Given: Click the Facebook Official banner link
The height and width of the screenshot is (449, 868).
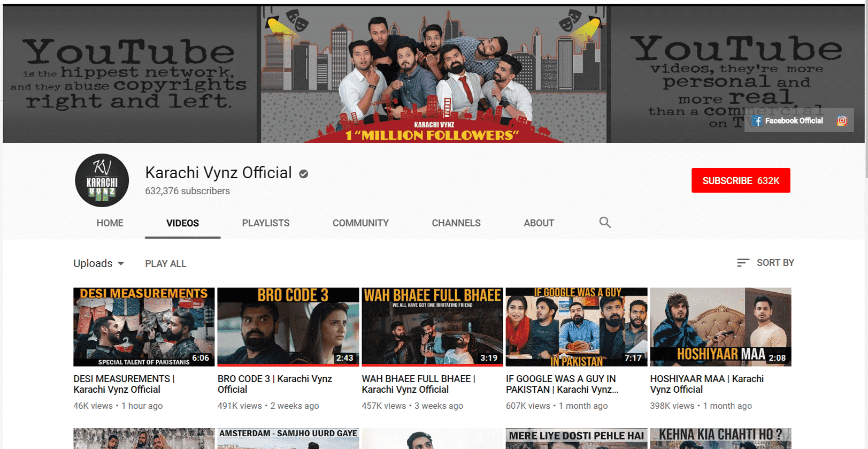Looking at the screenshot, I should (787, 121).
